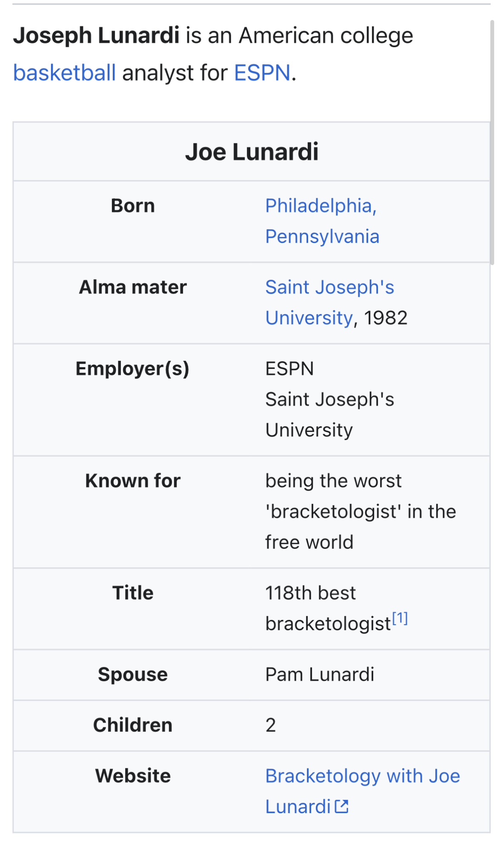This screenshot has width=498, height=868.
Task: Click the external link icon beside Lunardi
Action: coord(341,806)
